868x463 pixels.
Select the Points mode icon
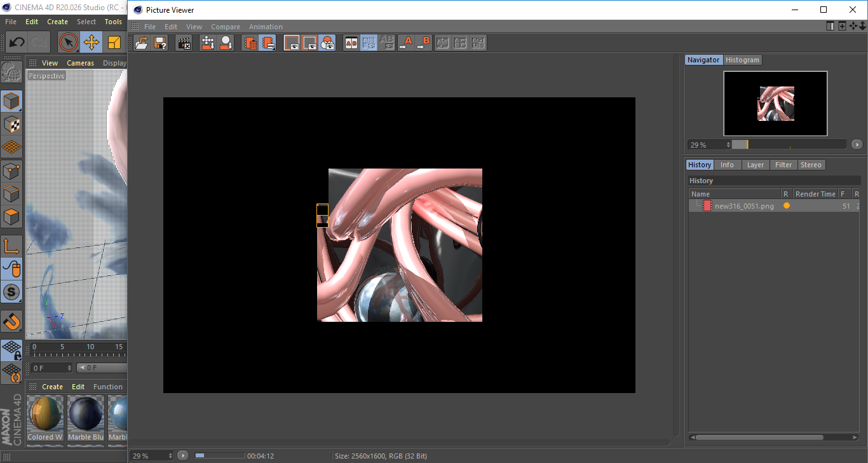pos(11,170)
